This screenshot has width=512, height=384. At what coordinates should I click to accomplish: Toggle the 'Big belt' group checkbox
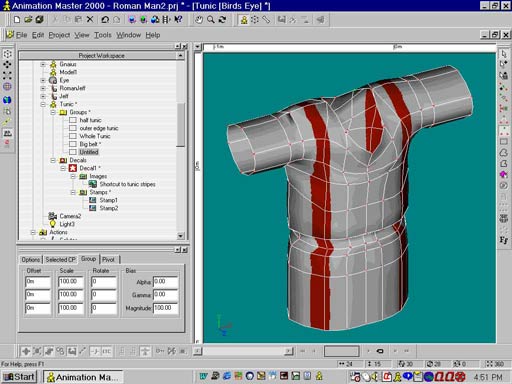[73, 144]
